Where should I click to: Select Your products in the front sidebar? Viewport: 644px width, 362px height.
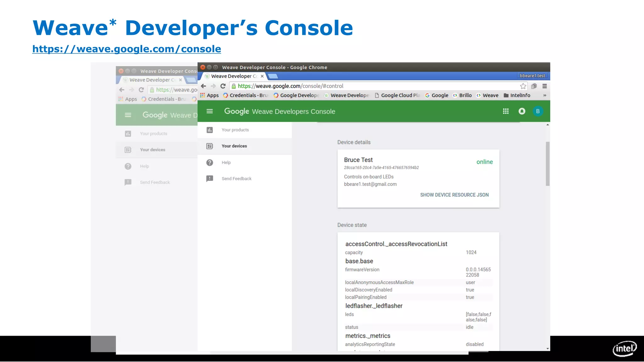[x=245, y=130]
